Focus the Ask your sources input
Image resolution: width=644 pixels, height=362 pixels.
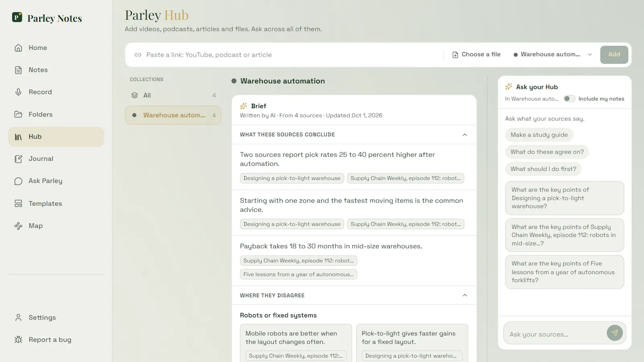[555, 334]
